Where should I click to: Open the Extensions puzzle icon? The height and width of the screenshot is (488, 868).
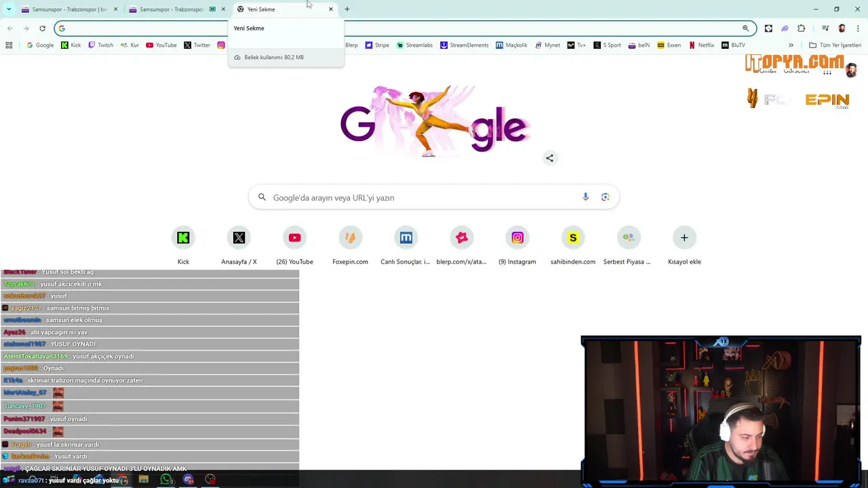pos(802,28)
